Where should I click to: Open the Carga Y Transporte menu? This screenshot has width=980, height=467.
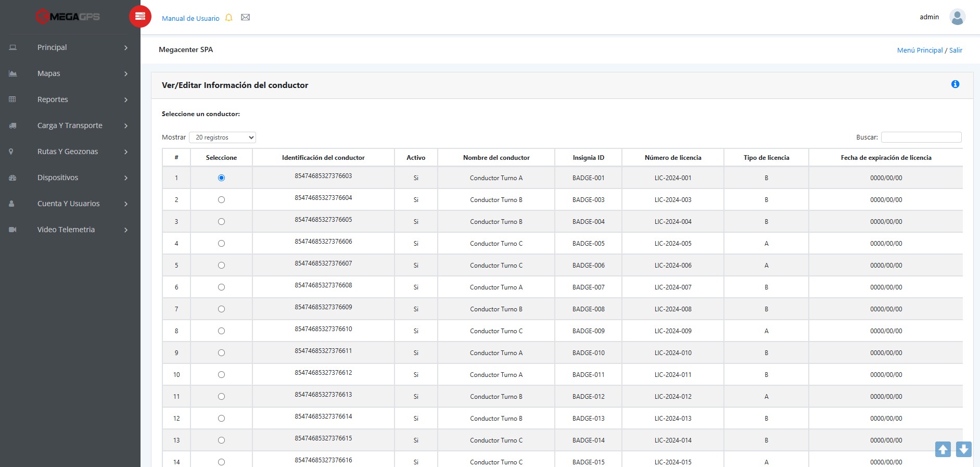pyautogui.click(x=70, y=125)
